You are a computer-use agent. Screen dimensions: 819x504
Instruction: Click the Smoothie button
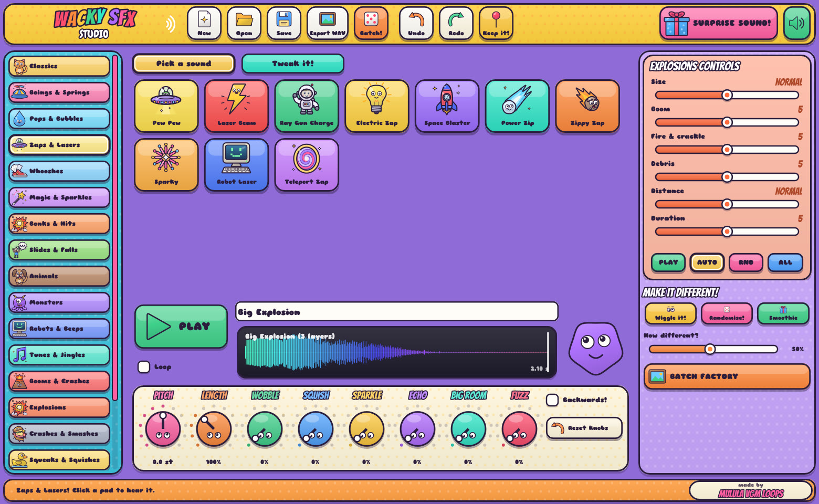tap(783, 314)
